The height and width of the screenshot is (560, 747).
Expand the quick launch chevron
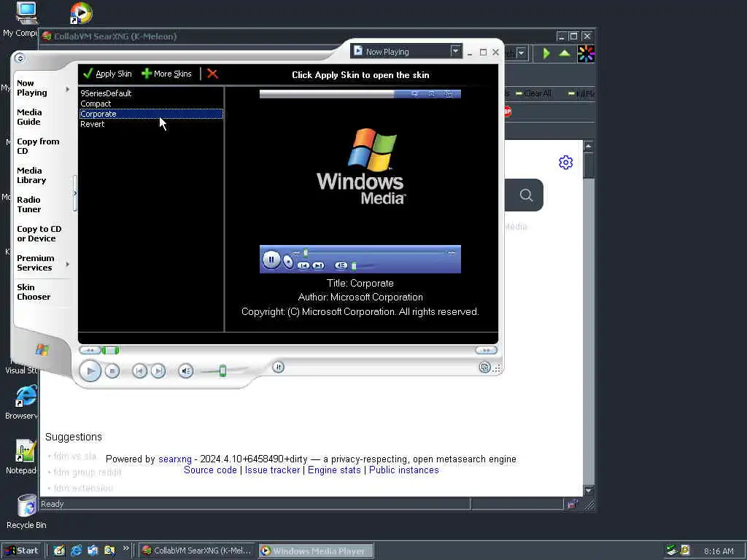pyautogui.click(x=125, y=548)
